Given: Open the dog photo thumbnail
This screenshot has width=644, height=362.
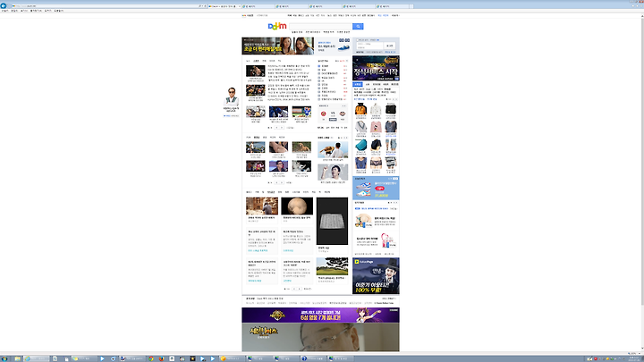Looking at the screenshot, I should point(301,147).
